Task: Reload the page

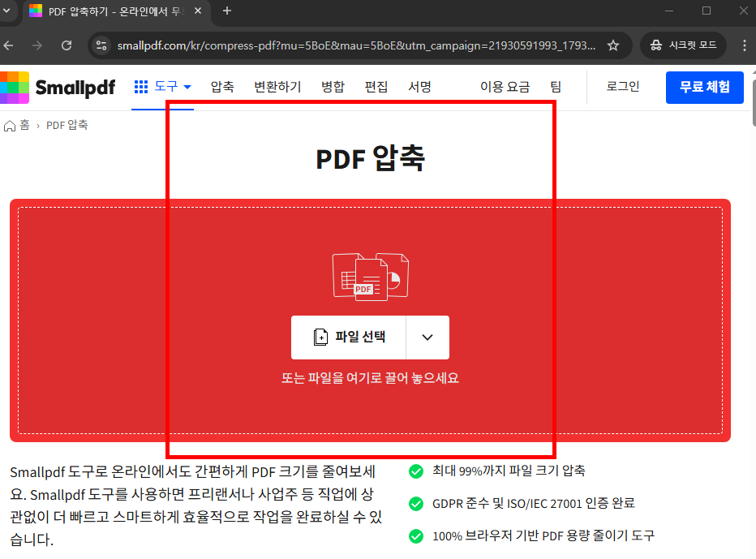Action: point(67,45)
